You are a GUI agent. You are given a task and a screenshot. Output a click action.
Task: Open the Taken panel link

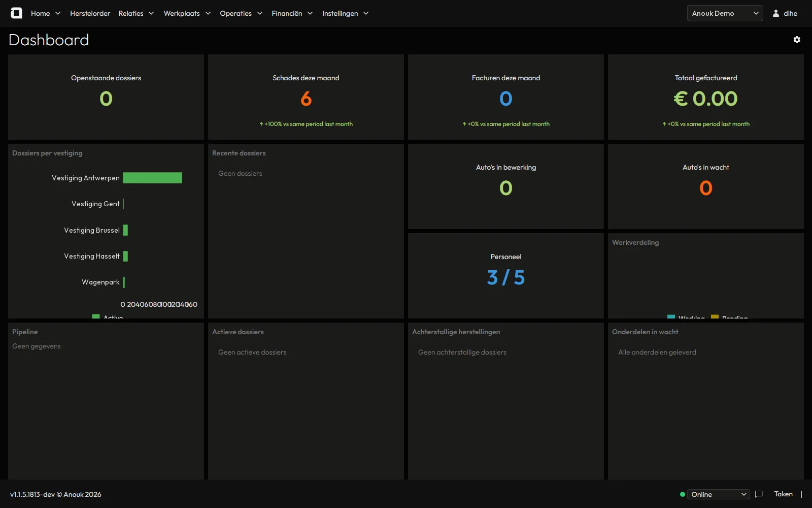[x=783, y=494]
